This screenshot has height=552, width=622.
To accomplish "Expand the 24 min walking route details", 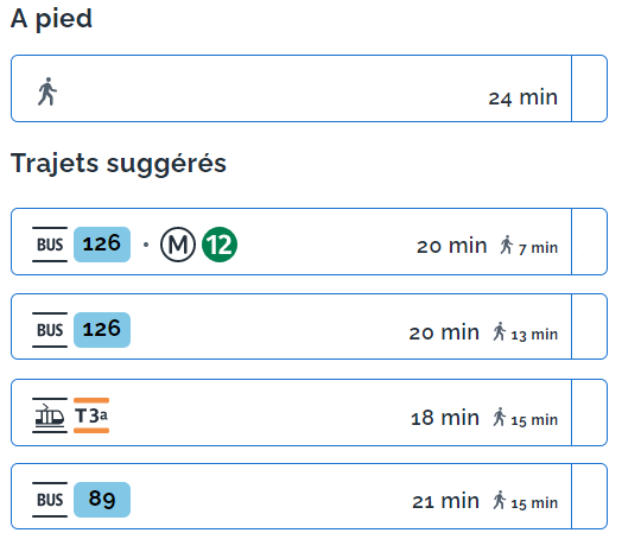I will 589,89.
